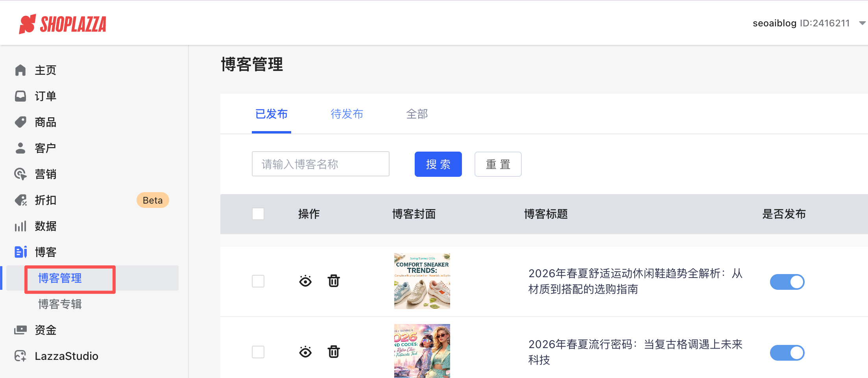The height and width of the screenshot is (378, 868).
Task: Click the 资金 funds icon
Action: pos(20,330)
